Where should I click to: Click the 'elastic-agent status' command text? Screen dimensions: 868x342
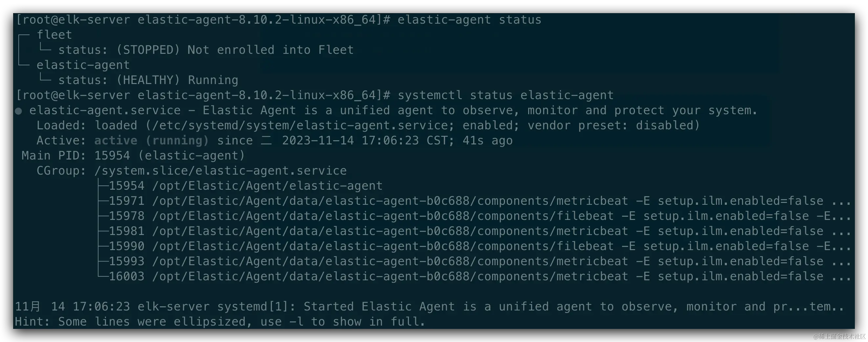pyautogui.click(x=469, y=20)
